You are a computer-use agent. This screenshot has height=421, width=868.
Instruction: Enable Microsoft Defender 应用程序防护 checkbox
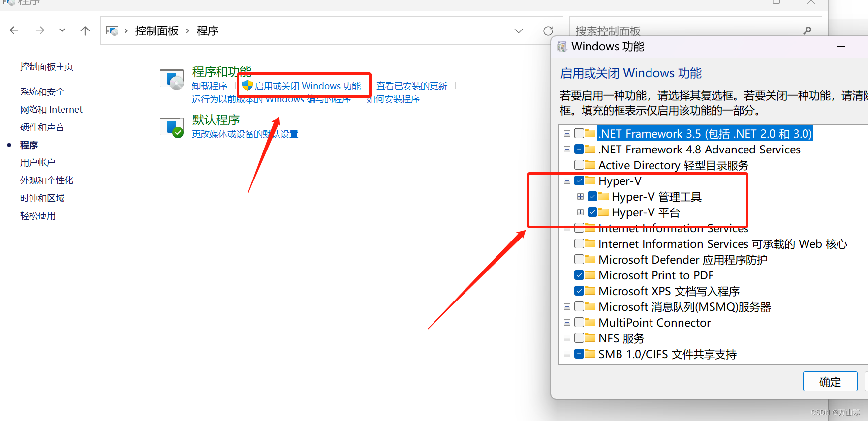579,260
